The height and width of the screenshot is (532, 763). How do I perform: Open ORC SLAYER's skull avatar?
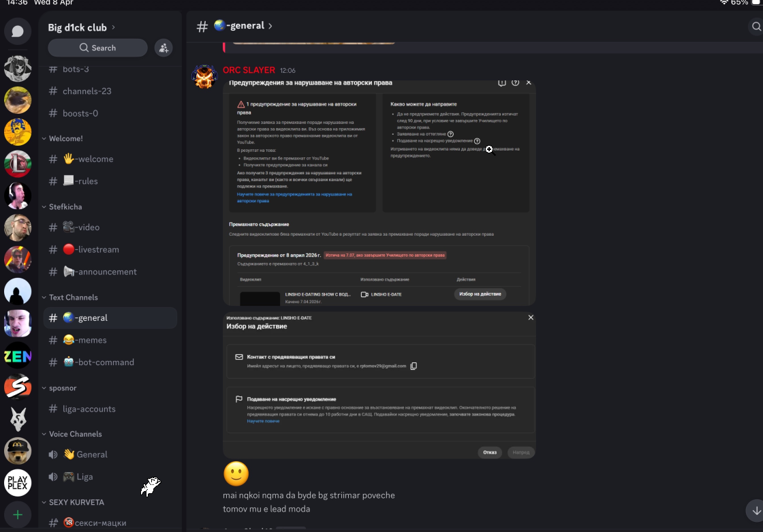(204, 76)
